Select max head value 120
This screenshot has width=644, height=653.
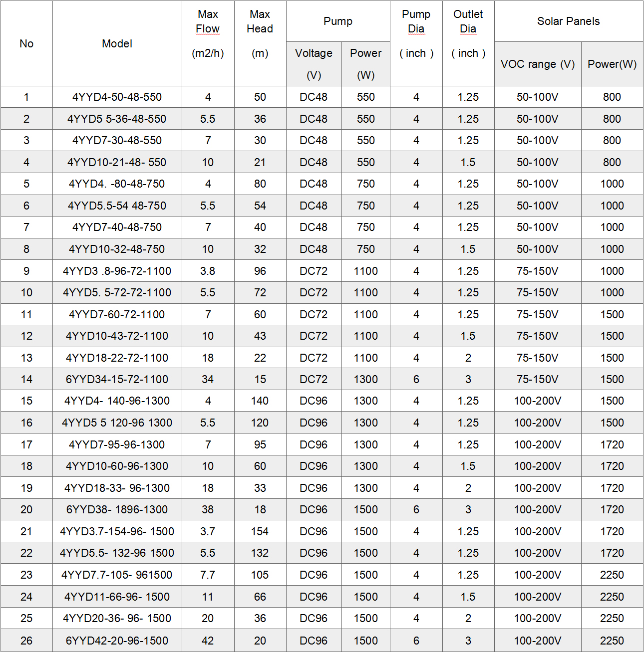[x=260, y=423]
